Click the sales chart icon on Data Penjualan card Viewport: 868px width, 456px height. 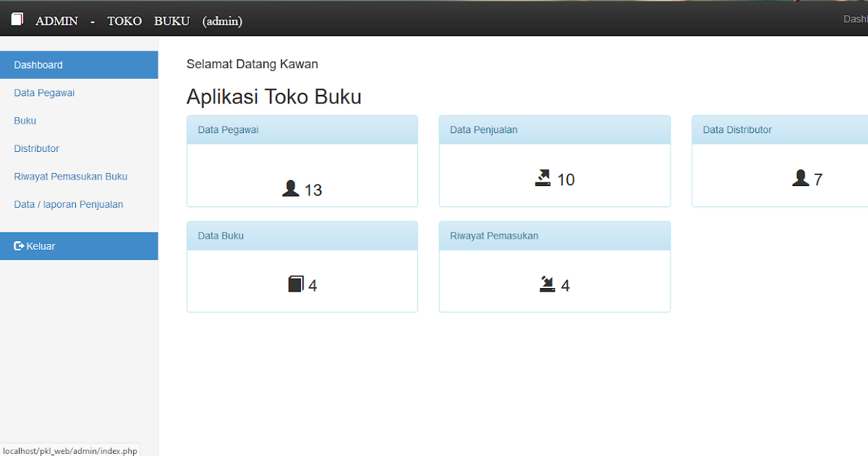tap(544, 178)
